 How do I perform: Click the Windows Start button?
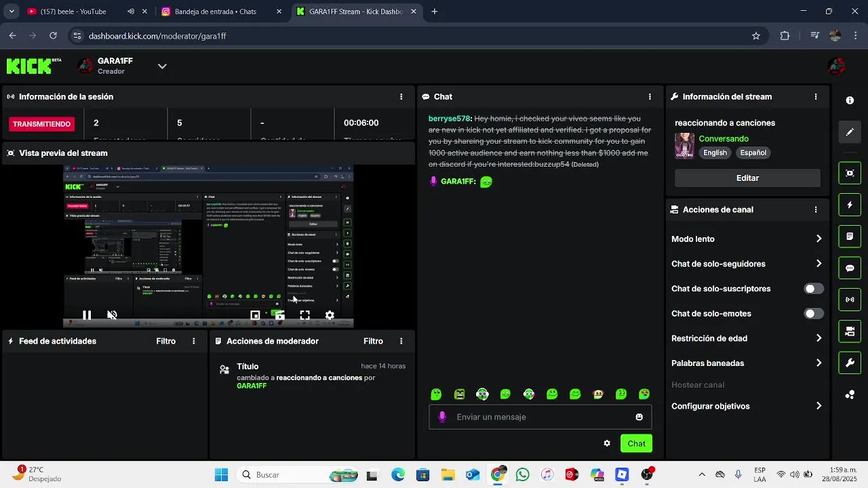[x=221, y=475]
